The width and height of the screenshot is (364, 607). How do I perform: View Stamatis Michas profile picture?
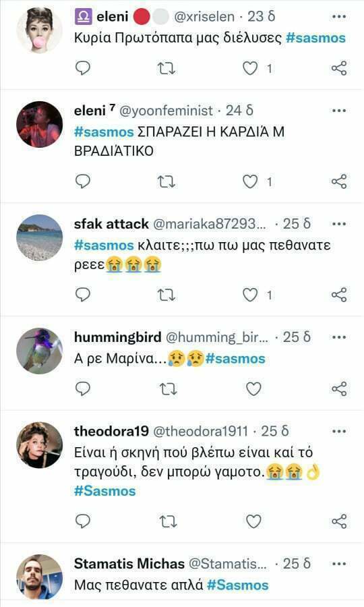pyautogui.click(x=40, y=577)
